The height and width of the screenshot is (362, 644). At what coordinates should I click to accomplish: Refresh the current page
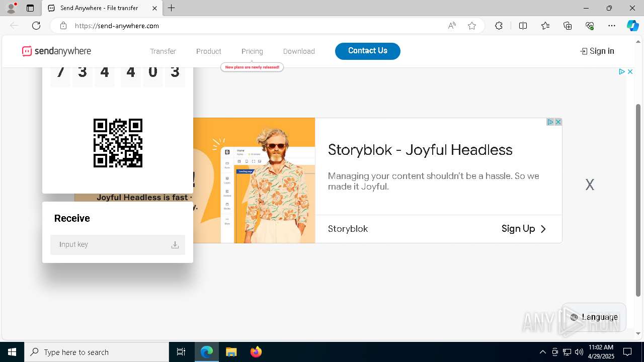click(36, 26)
